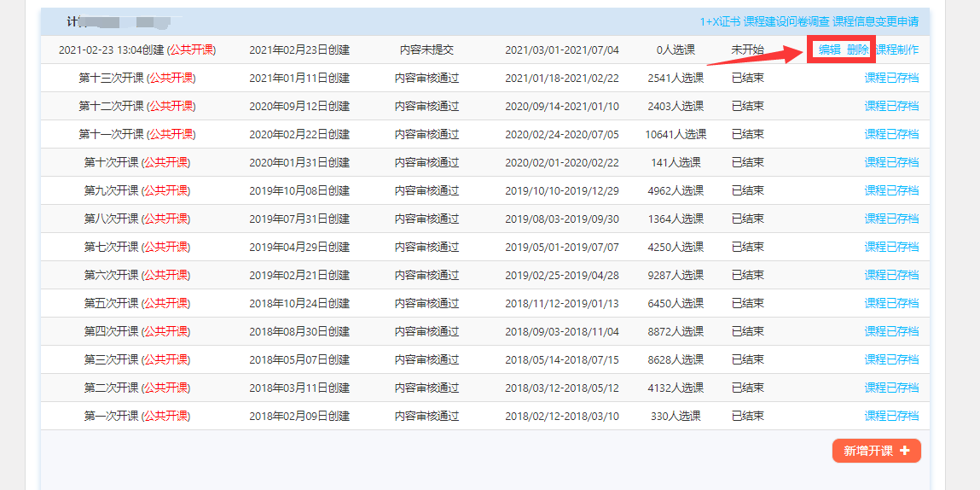Open 课程已存档 for 第十二次开课

892,107
